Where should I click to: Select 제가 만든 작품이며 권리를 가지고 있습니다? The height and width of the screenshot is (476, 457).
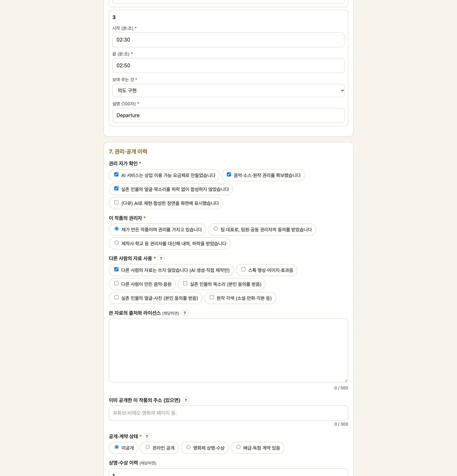click(x=117, y=229)
